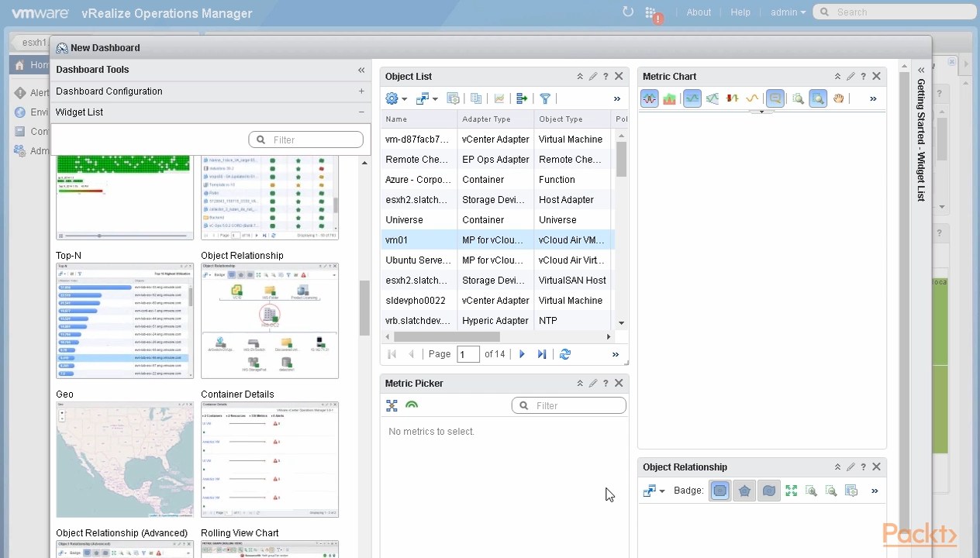Click zoom out icon in Object Relationship

click(831, 491)
